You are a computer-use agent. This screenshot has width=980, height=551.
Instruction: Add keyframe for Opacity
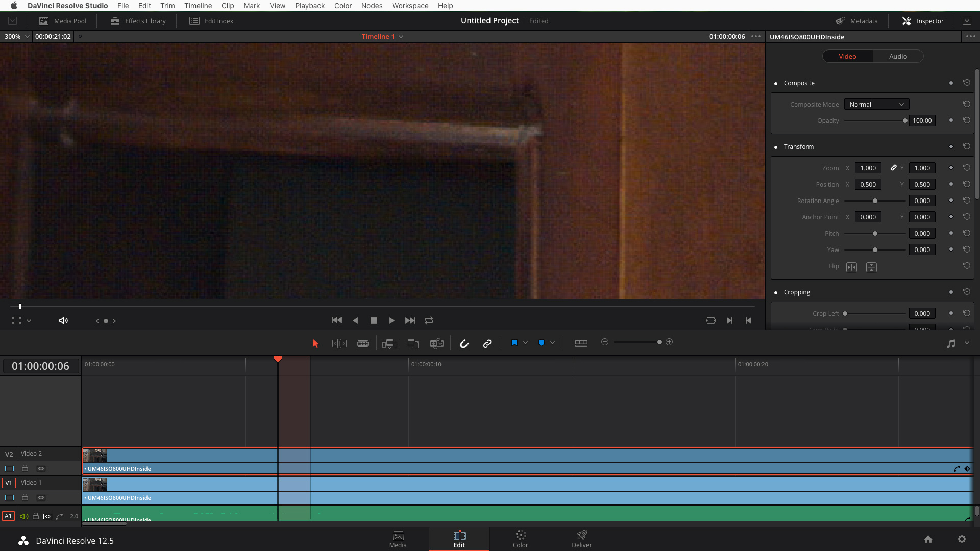point(951,120)
